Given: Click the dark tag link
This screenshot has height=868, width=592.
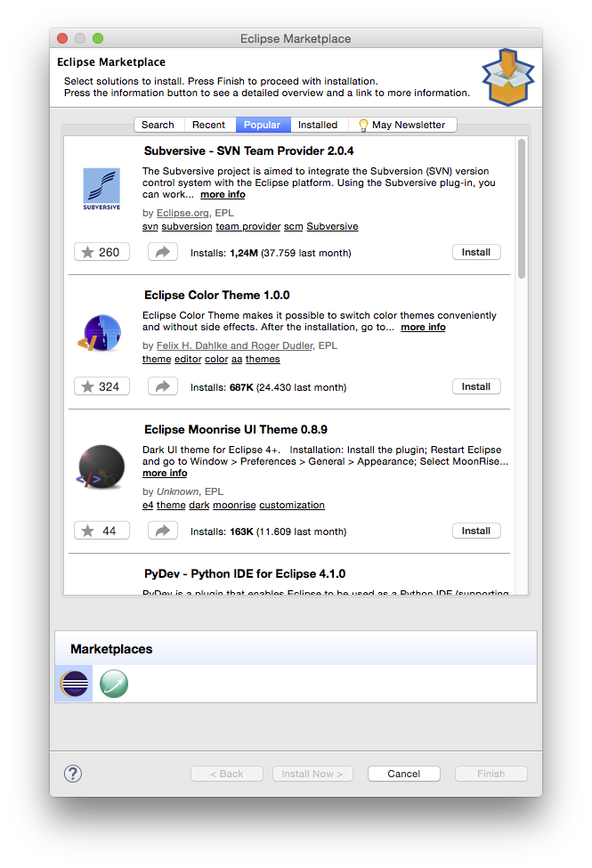Looking at the screenshot, I should point(199,505).
